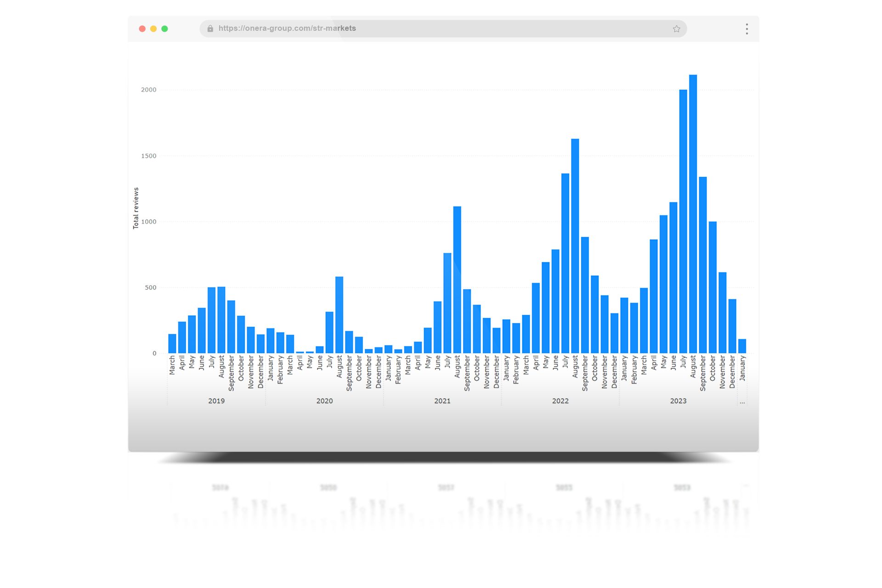Click the August 2021 bar

(457, 279)
